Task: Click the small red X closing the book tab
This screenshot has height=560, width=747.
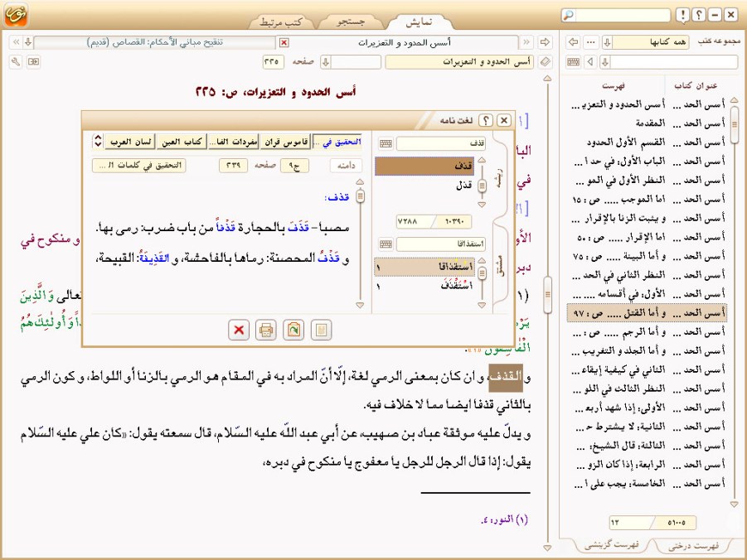Action: click(284, 42)
